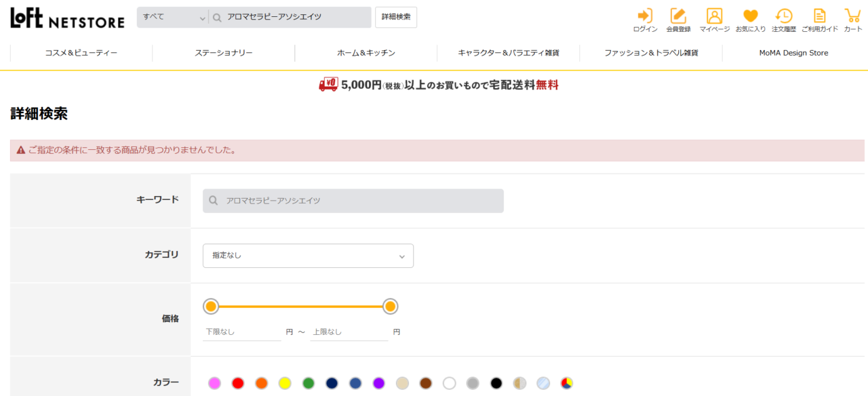Select the beige color swatch
The width and height of the screenshot is (868, 396).
coord(402,383)
